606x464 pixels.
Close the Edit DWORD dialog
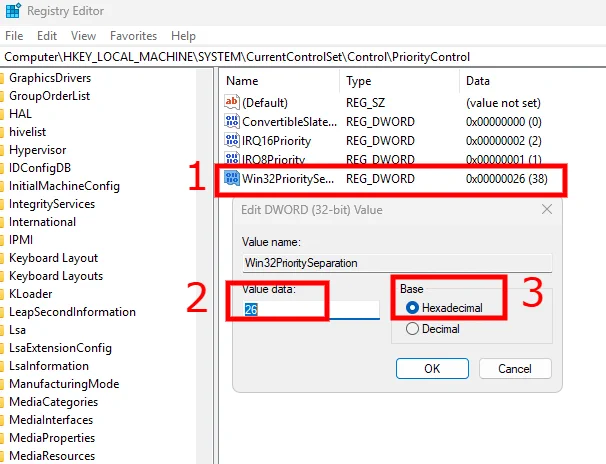tap(547, 209)
